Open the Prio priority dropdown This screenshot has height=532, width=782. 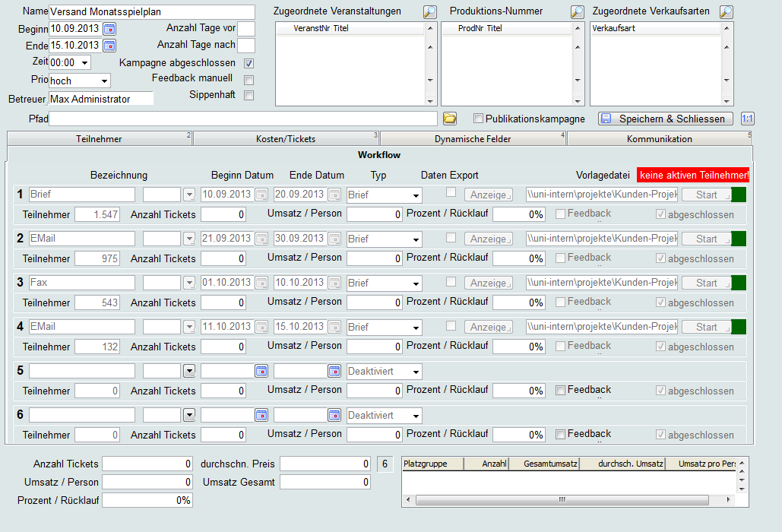coord(104,81)
